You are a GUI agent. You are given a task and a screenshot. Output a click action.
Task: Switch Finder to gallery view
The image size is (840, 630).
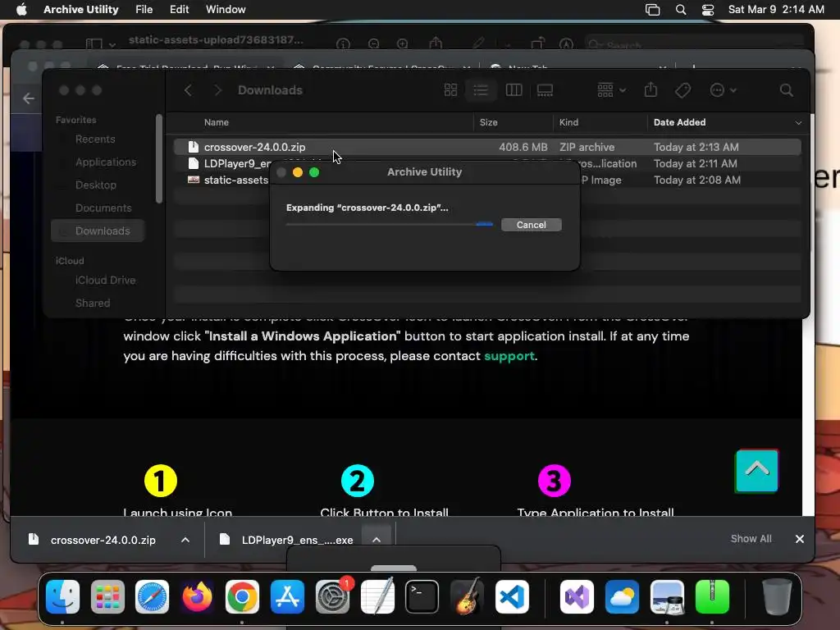[545, 90]
